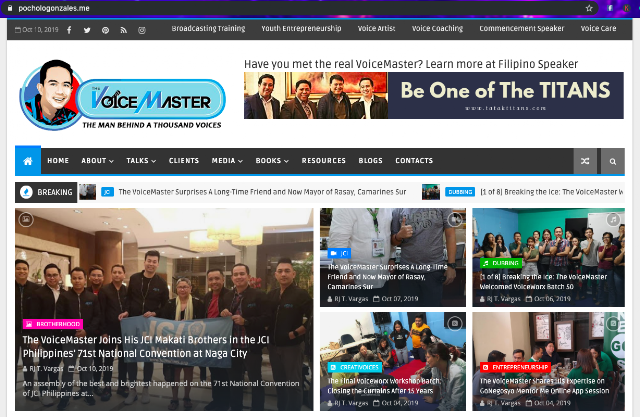640x417 pixels.
Task: Click the image icon on the JCI Makati featured post
Action: [26, 219]
